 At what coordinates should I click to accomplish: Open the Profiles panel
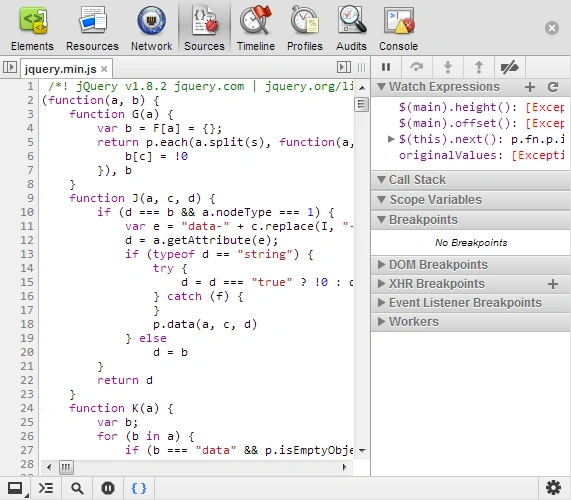pyautogui.click(x=305, y=29)
